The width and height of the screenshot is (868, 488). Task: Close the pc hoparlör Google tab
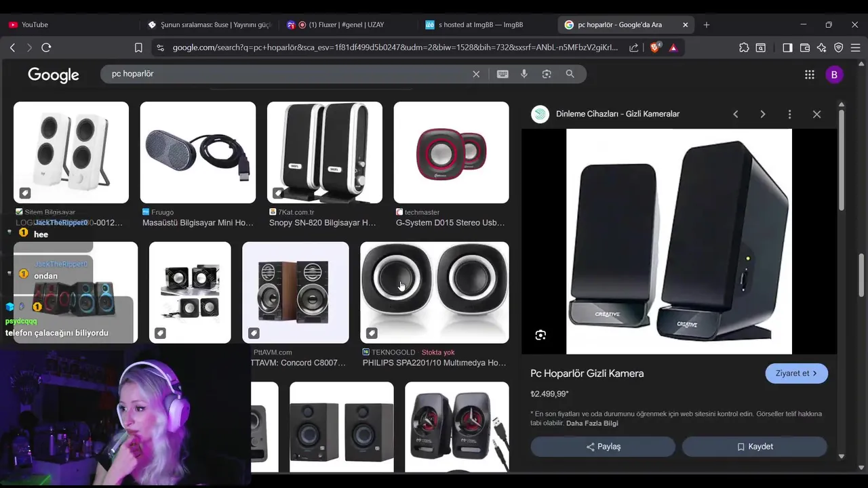(x=685, y=24)
